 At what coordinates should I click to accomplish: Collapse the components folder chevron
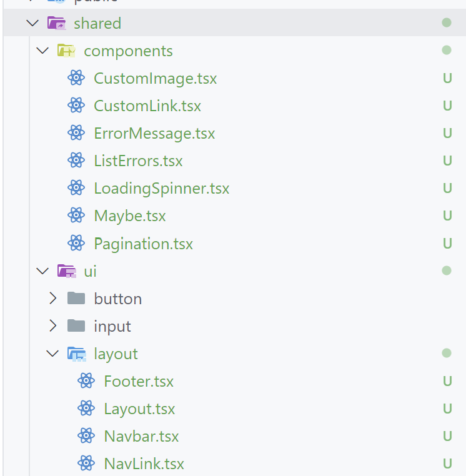pos(42,51)
